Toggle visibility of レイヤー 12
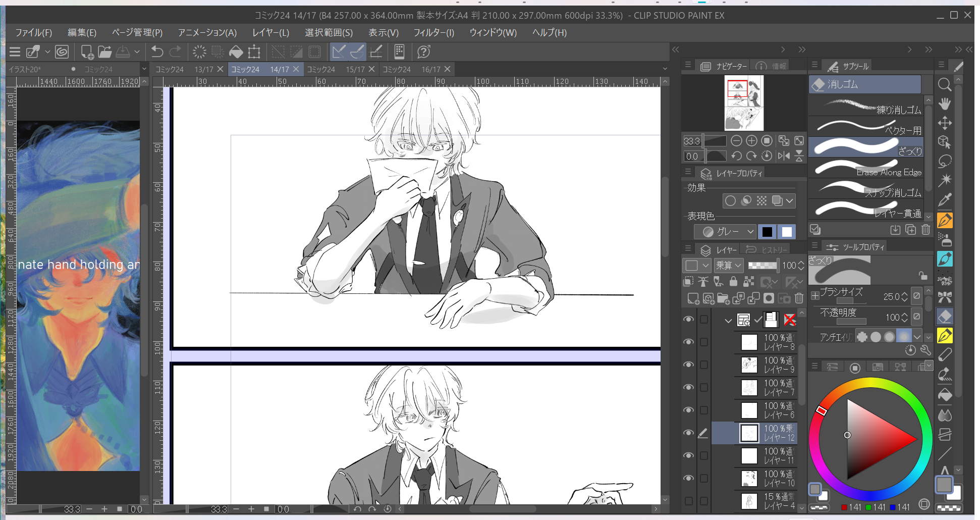The image size is (980, 520). [x=688, y=433]
